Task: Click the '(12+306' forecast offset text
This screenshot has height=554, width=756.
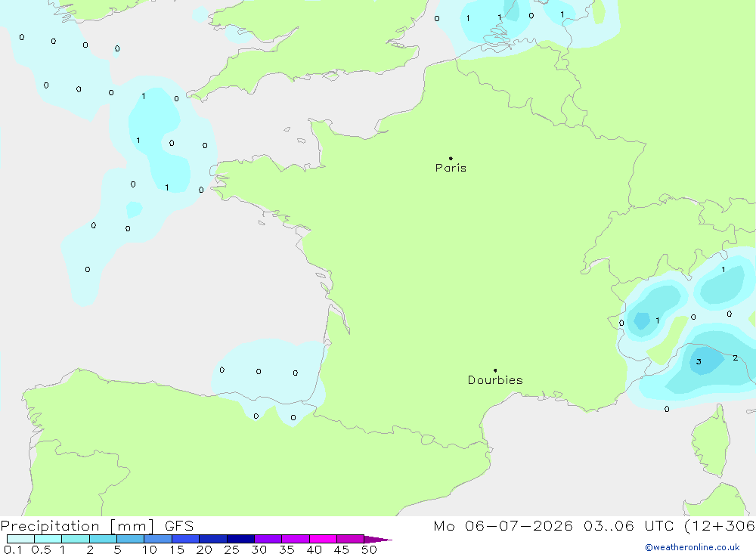Action: (720, 526)
